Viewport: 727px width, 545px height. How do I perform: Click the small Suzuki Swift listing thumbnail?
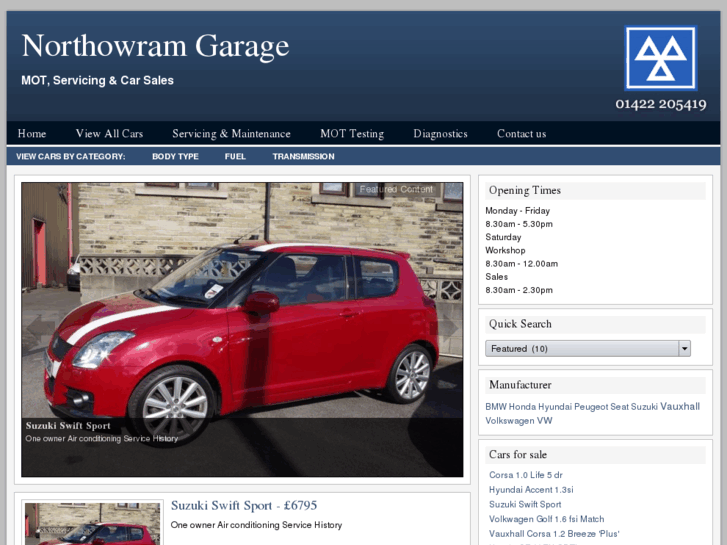[92, 523]
